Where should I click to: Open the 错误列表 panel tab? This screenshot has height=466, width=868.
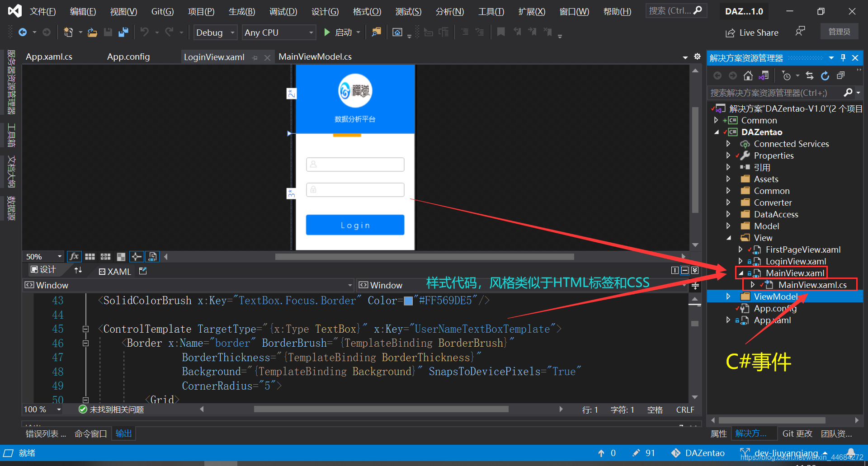(46, 434)
